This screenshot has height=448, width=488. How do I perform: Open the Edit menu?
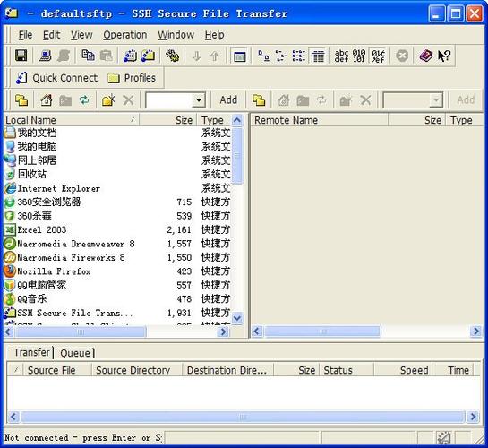click(x=51, y=35)
